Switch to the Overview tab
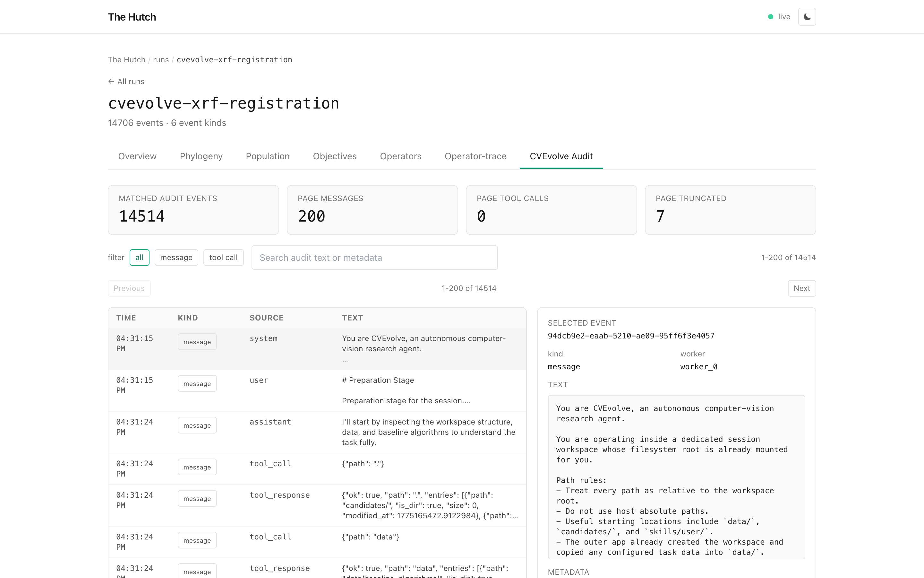 [137, 156]
